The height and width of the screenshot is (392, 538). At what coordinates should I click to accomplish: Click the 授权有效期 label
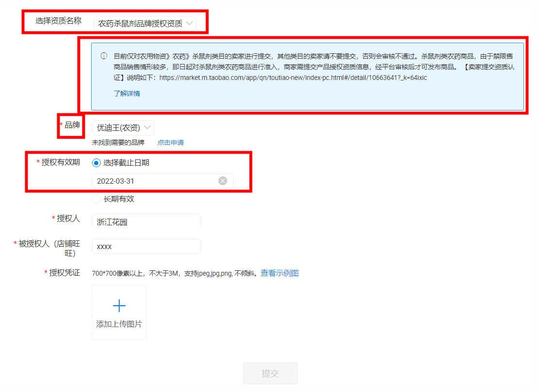click(x=61, y=162)
